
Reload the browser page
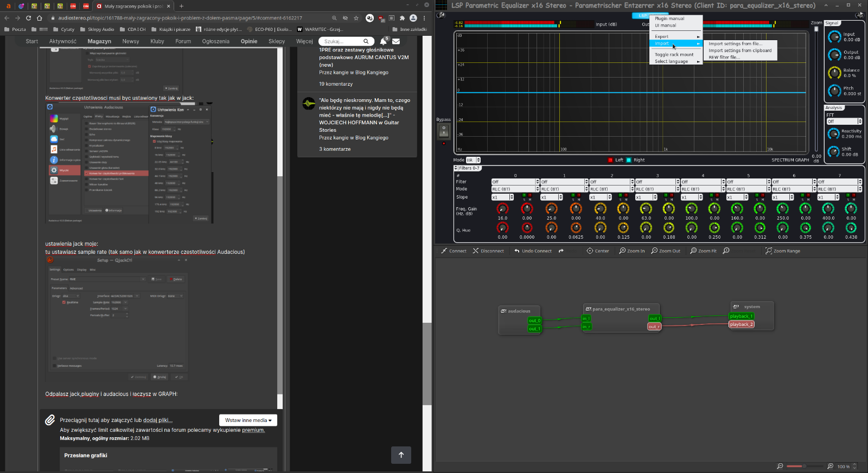coord(28,18)
